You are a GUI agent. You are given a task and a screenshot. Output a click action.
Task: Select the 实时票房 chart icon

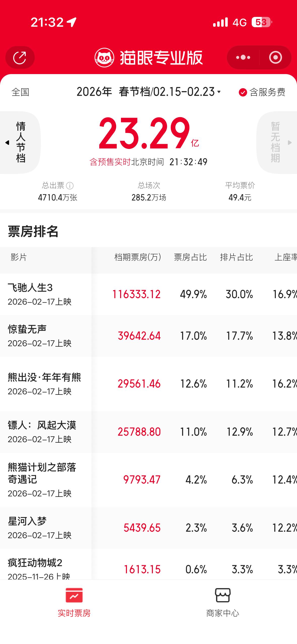pyautogui.click(x=74, y=596)
